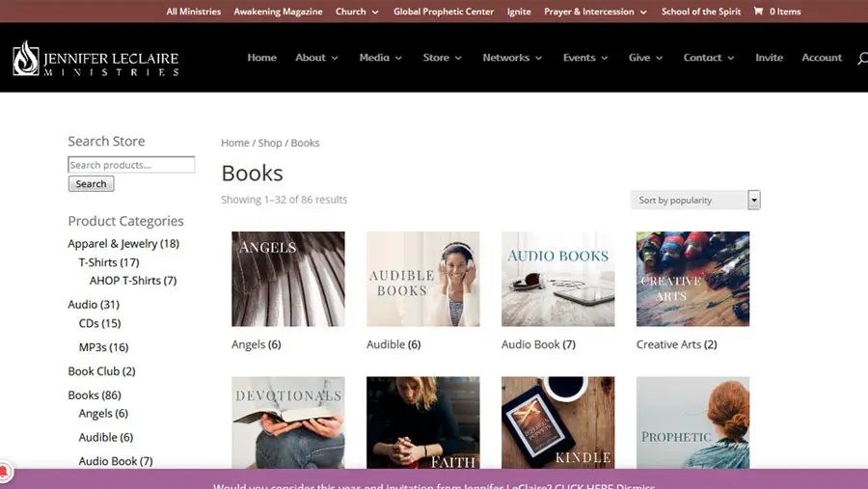The image size is (868, 489).
Task: Click the Jennifer LeClaire Ministries logo
Action: coord(95,58)
